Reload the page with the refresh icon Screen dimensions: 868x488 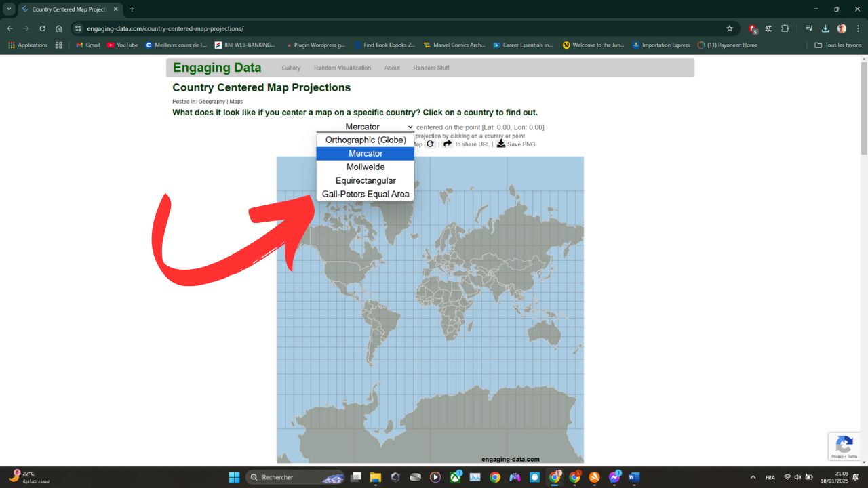point(42,28)
